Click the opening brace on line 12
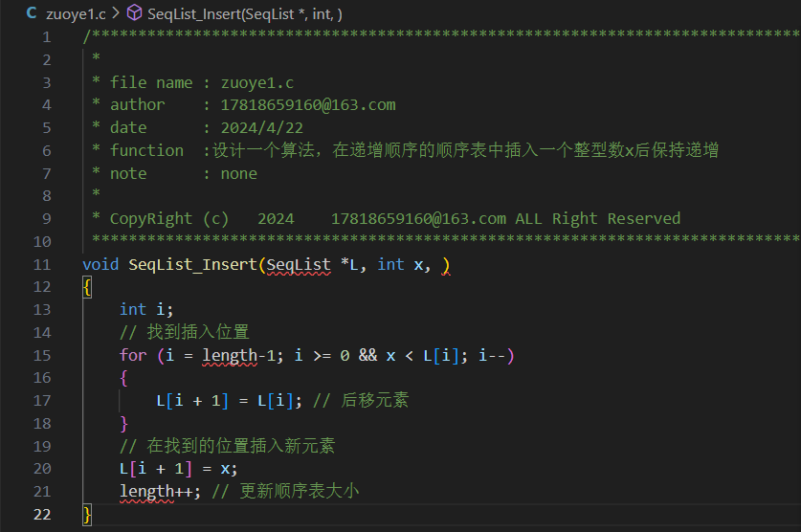The width and height of the screenshot is (801, 532). (87, 287)
